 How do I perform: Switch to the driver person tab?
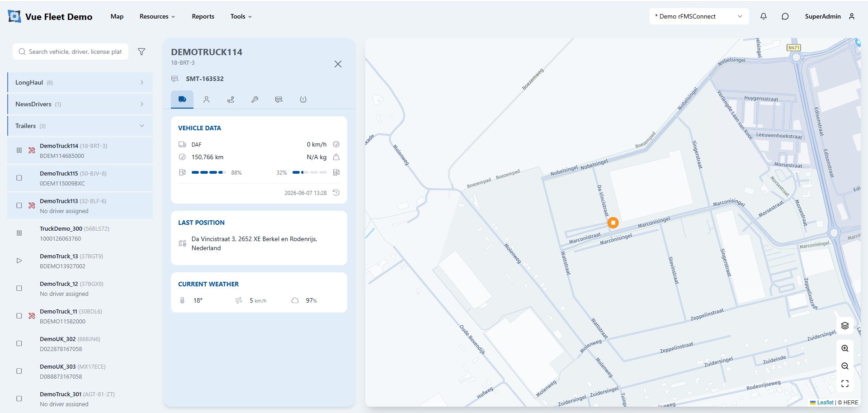207,100
